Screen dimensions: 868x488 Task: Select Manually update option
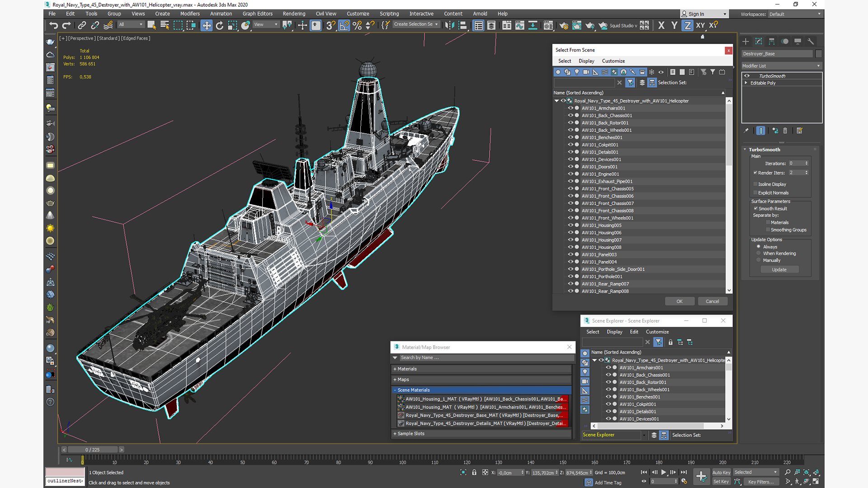click(759, 260)
